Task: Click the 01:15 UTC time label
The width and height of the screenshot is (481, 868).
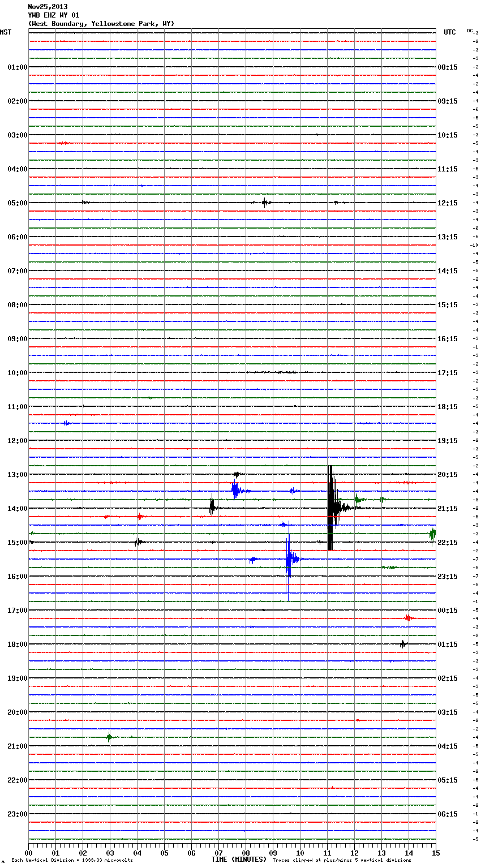Action: (448, 644)
